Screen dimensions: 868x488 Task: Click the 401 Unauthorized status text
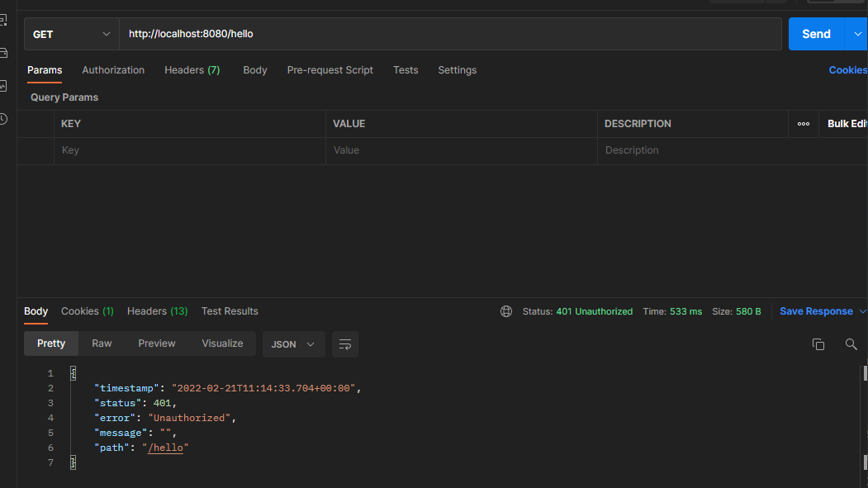pyautogui.click(x=594, y=311)
